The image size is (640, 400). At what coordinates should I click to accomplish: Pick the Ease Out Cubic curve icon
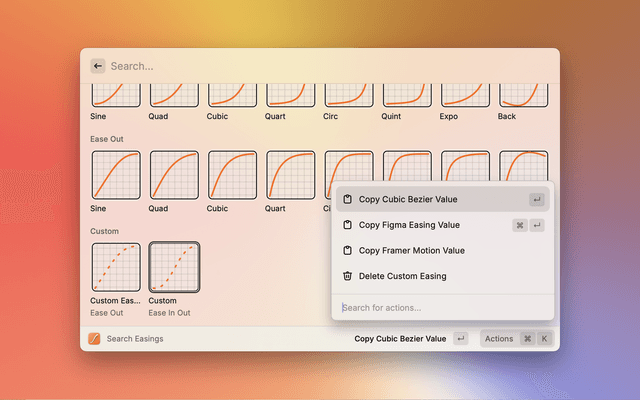pyautogui.click(x=232, y=175)
